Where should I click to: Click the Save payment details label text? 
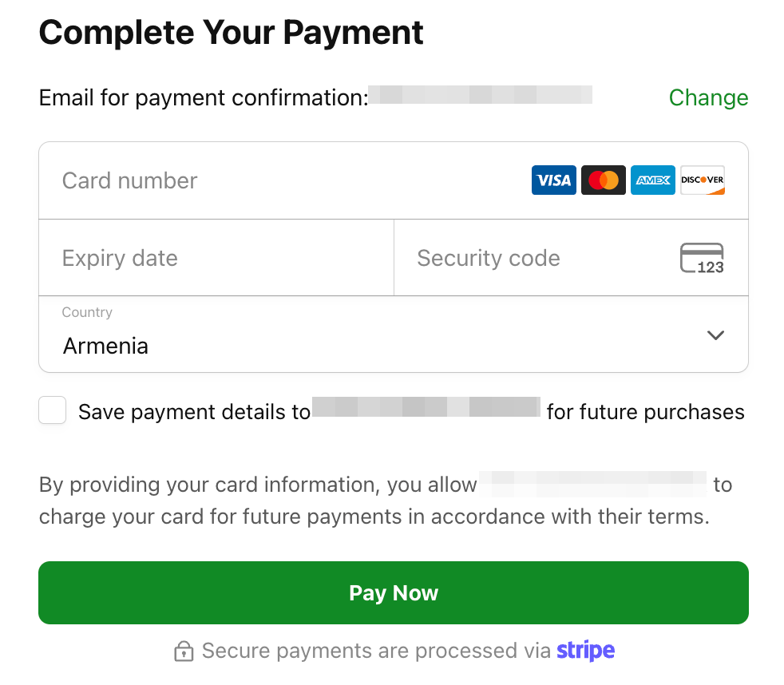194,412
